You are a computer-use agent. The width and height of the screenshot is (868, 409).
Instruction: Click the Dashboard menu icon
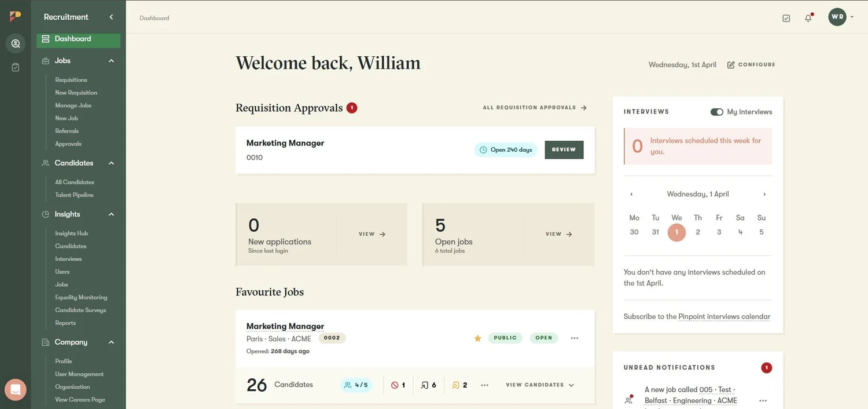coord(46,39)
